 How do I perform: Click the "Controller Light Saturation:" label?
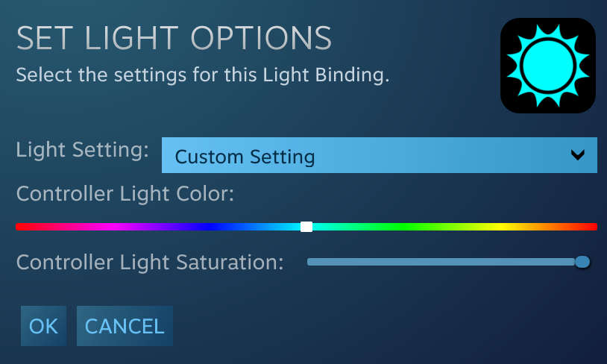point(150,263)
